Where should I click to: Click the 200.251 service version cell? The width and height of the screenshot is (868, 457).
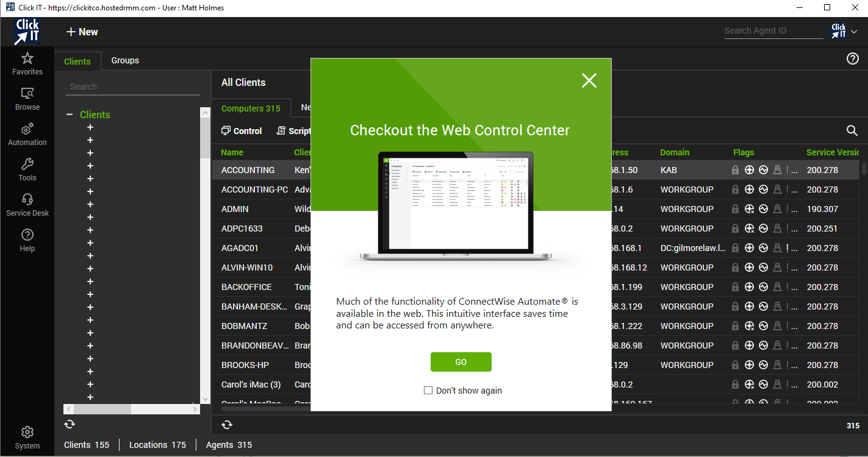click(822, 228)
